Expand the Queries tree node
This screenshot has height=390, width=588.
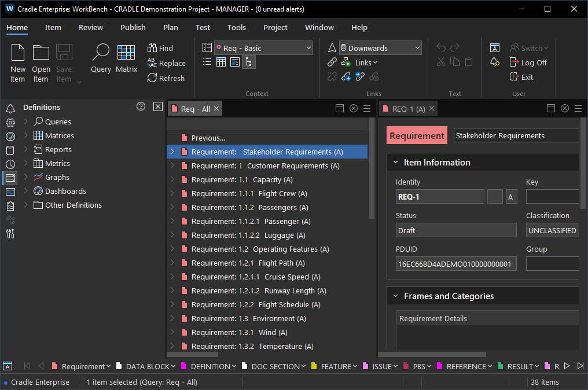pos(26,121)
